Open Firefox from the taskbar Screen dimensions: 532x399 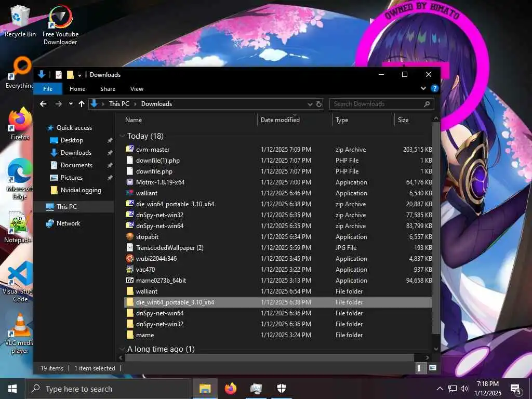pyautogui.click(x=231, y=389)
